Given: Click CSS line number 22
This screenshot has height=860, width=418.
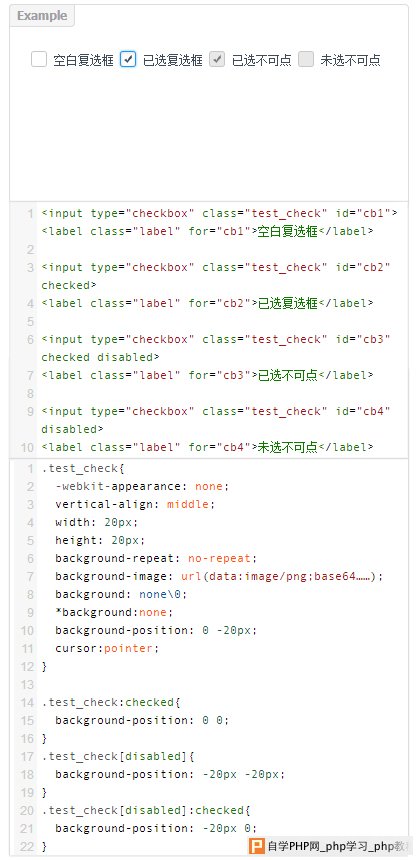Looking at the screenshot, I should pos(27,846).
